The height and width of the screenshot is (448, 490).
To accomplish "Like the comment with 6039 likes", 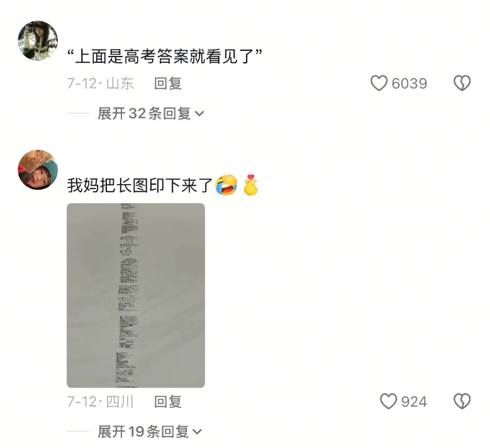I will click(379, 83).
